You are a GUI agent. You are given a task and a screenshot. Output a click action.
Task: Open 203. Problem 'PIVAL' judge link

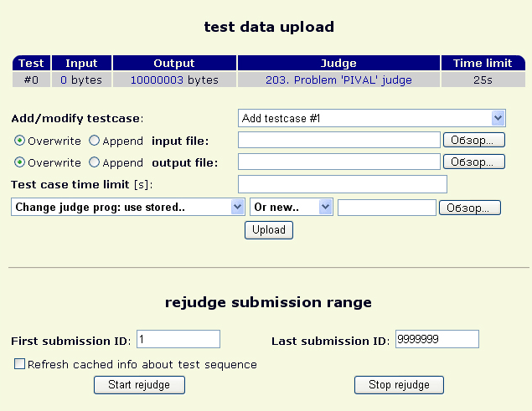pyautogui.click(x=338, y=80)
